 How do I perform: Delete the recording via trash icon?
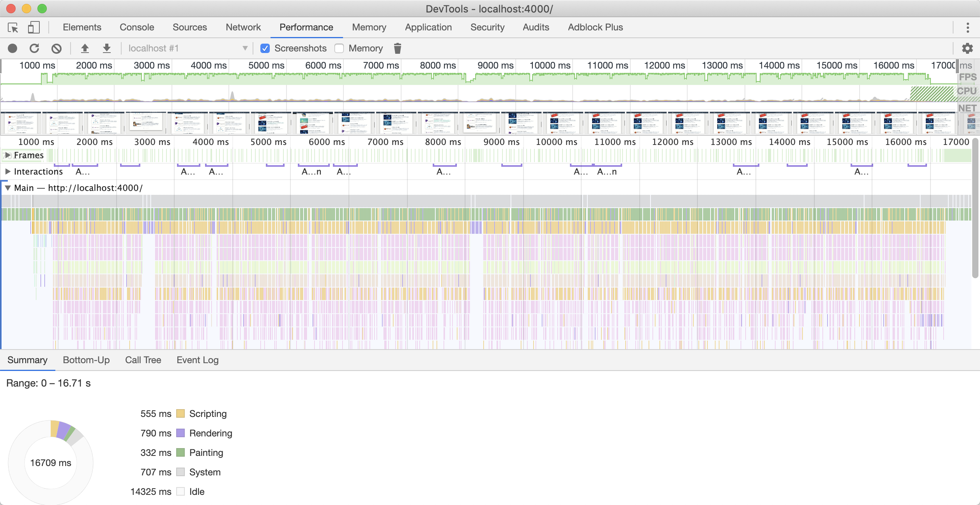pyautogui.click(x=398, y=48)
